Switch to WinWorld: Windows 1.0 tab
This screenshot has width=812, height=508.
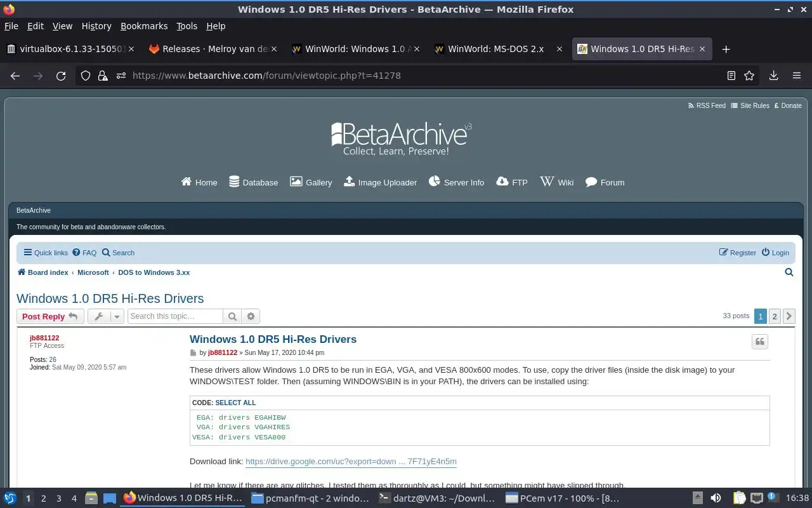coord(355,49)
